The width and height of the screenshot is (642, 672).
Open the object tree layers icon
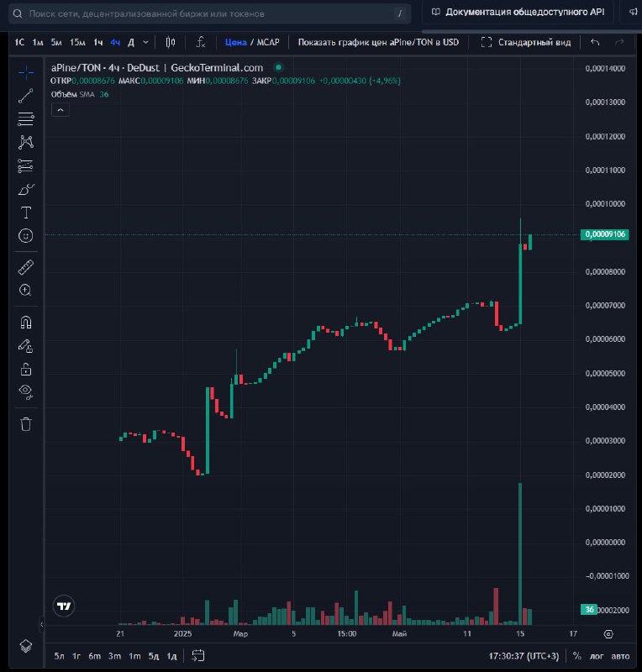point(26,645)
